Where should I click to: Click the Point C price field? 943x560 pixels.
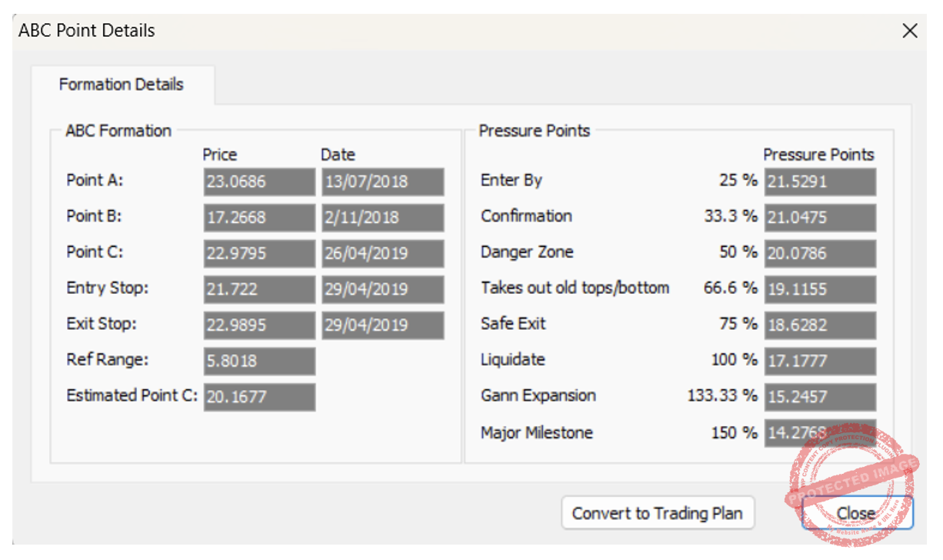click(259, 254)
